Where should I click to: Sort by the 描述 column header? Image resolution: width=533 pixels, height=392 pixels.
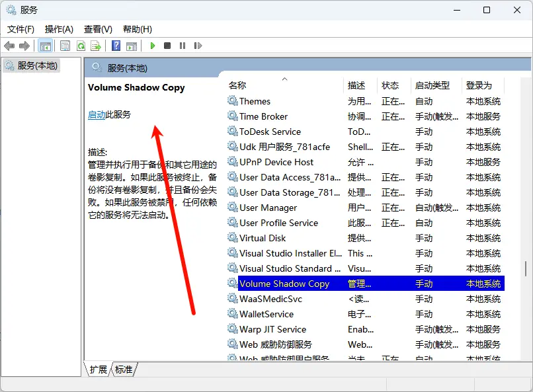click(x=360, y=85)
